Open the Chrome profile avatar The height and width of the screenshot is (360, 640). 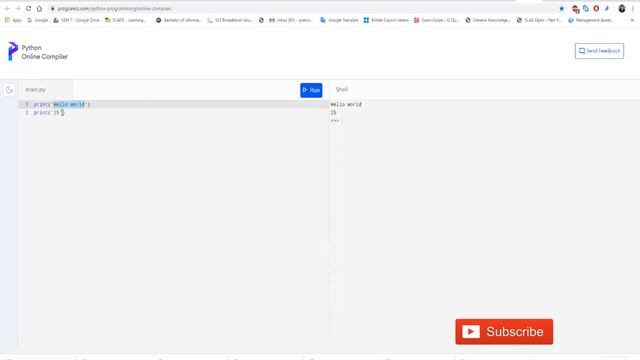click(x=622, y=9)
